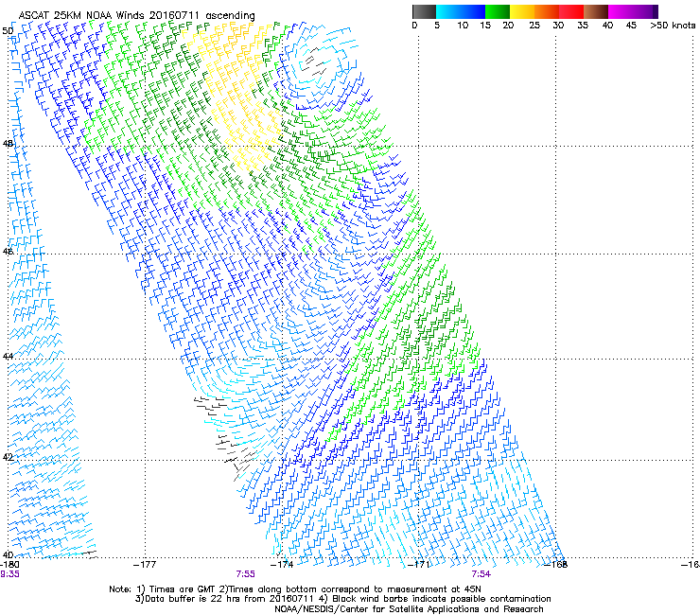Click the latitude label '42'

click(x=8, y=457)
